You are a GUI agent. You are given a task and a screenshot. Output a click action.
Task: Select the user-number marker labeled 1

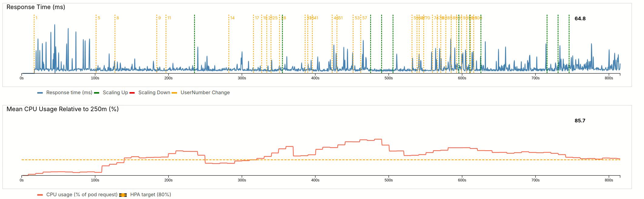(36, 18)
